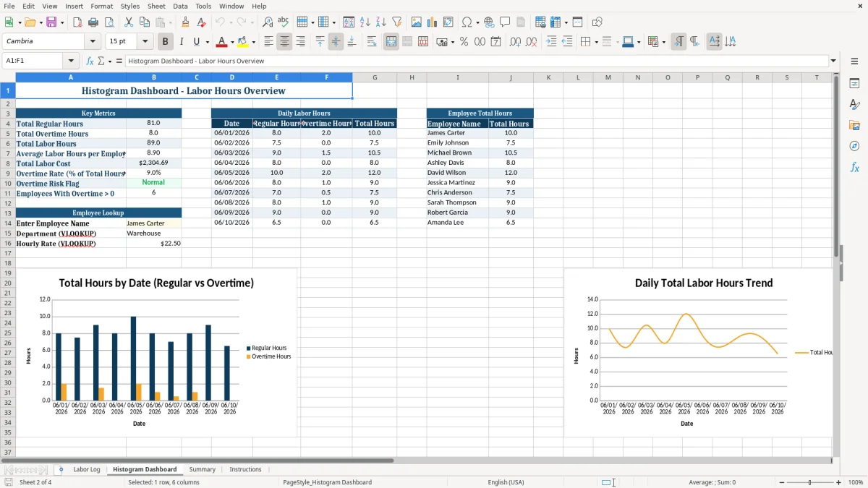Insert a comment
868x488 pixels.
(x=505, y=22)
